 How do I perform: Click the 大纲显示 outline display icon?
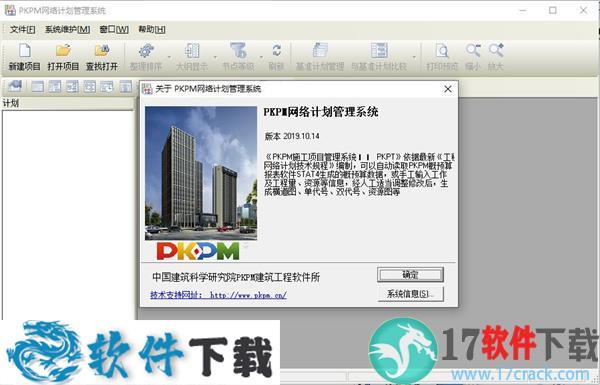pyautogui.click(x=192, y=51)
